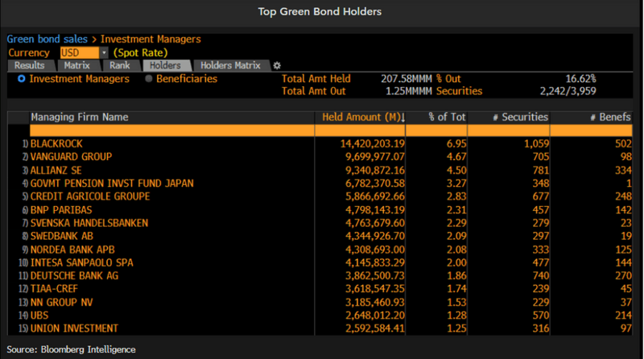Select the UBS row

(x=320, y=316)
